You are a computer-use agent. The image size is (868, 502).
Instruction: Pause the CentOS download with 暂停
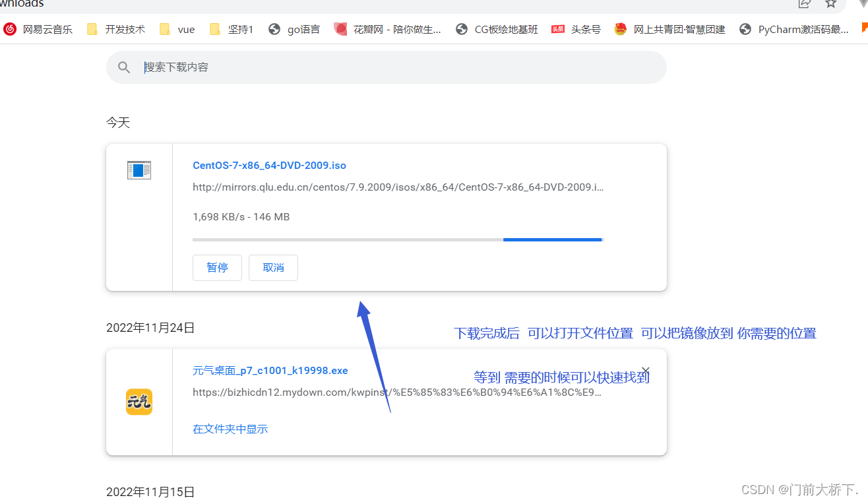tap(217, 268)
